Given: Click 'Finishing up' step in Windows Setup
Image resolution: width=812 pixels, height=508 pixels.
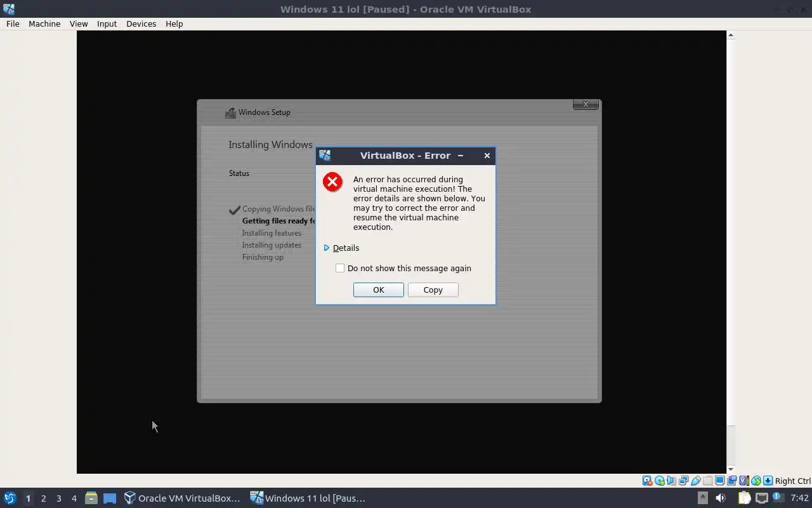Looking at the screenshot, I should click(263, 257).
